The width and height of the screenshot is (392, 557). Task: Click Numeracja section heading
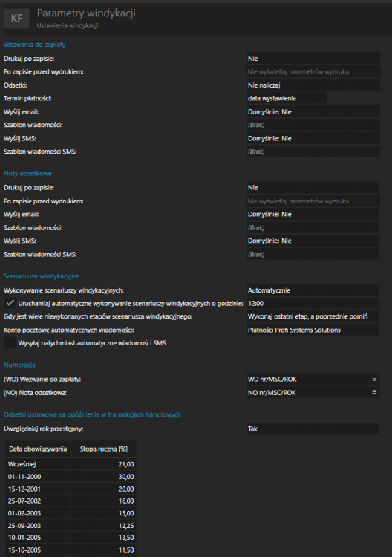coord(19,365)
